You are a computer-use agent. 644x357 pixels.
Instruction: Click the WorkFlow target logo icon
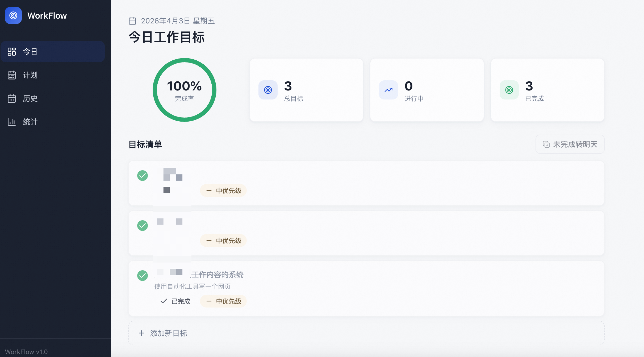13,15
